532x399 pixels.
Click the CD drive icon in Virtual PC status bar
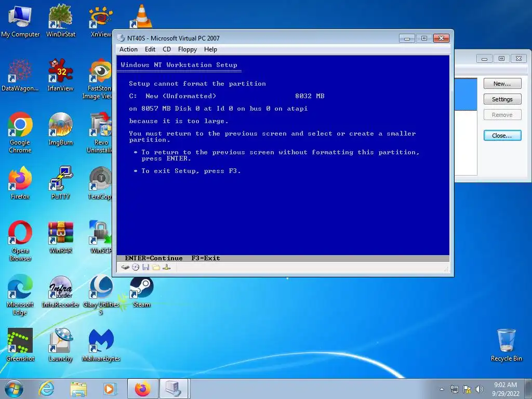click(136, 268)
